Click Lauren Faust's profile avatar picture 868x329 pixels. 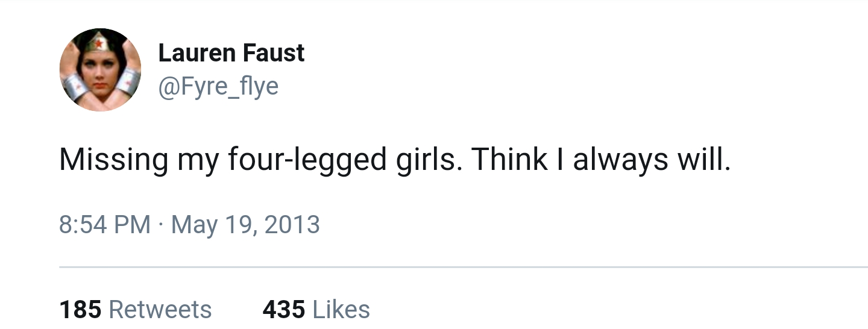pos(100,70)
